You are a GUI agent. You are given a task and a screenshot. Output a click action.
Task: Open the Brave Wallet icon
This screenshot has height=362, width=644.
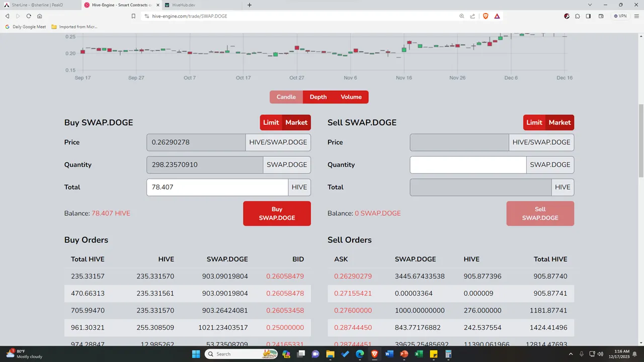601,16
